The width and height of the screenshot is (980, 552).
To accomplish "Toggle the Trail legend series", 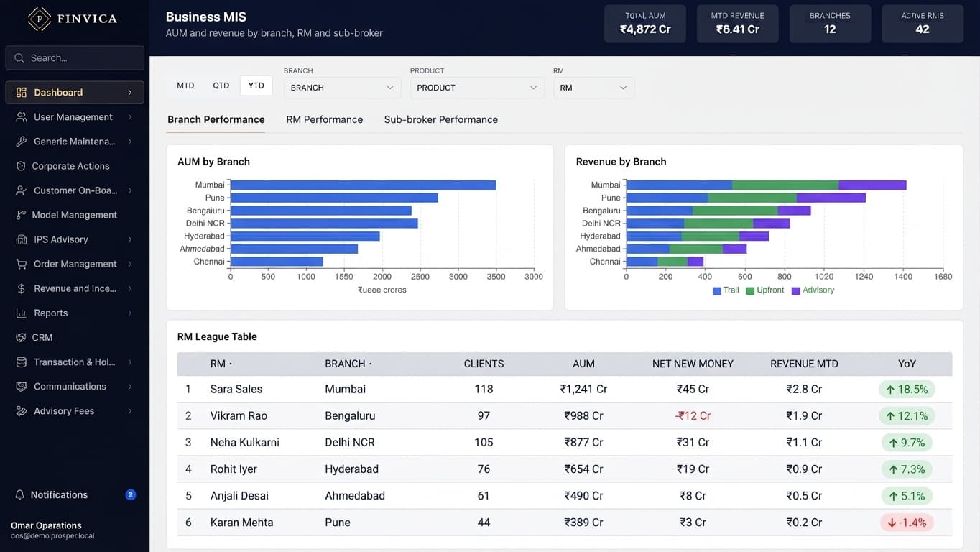I will click(x=726, y=290).
